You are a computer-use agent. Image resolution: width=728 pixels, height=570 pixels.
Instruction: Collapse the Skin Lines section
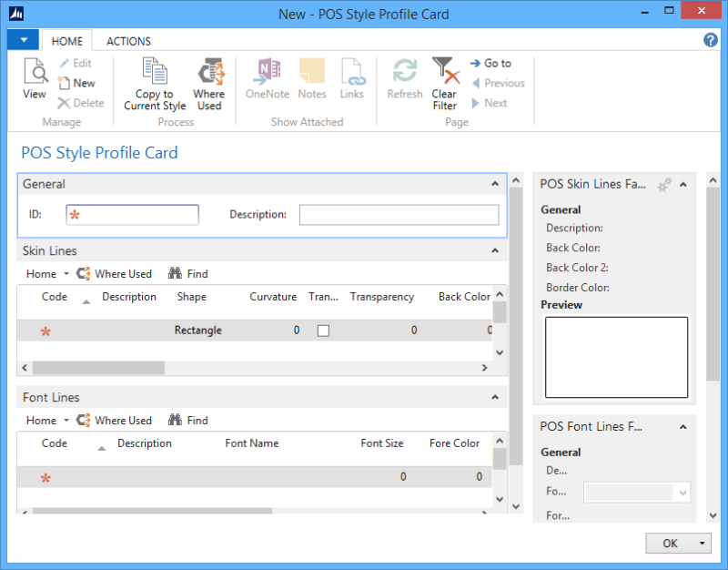[495, 250]
